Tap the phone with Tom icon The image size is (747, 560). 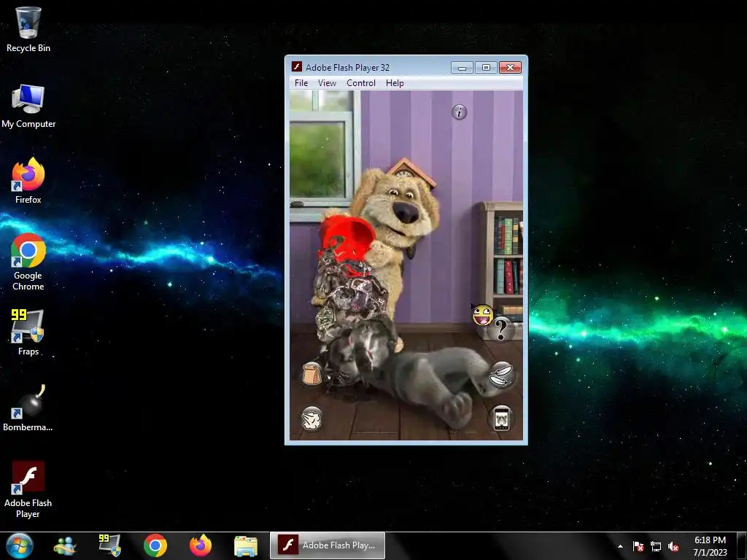[501, 419]
